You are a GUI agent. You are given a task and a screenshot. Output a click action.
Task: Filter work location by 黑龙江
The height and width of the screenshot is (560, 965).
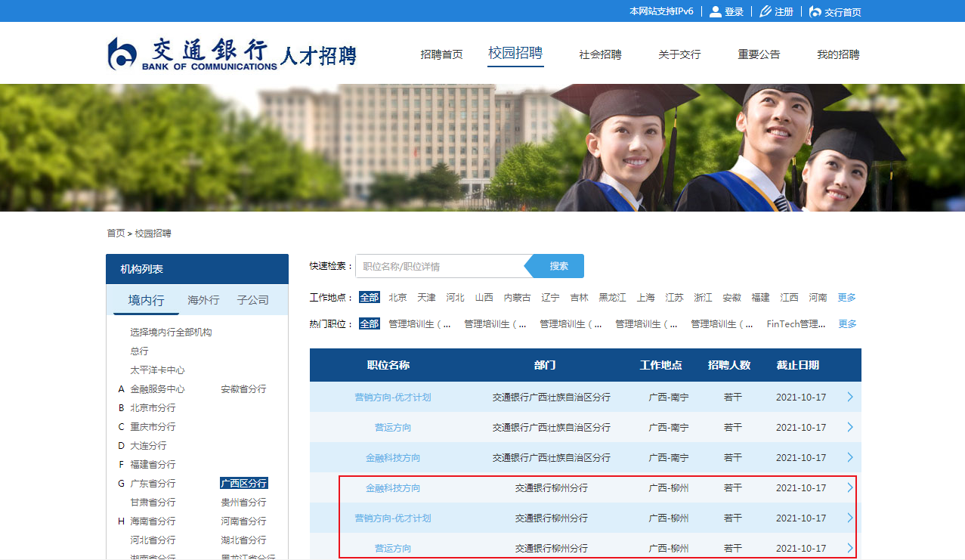pos(613,298)
